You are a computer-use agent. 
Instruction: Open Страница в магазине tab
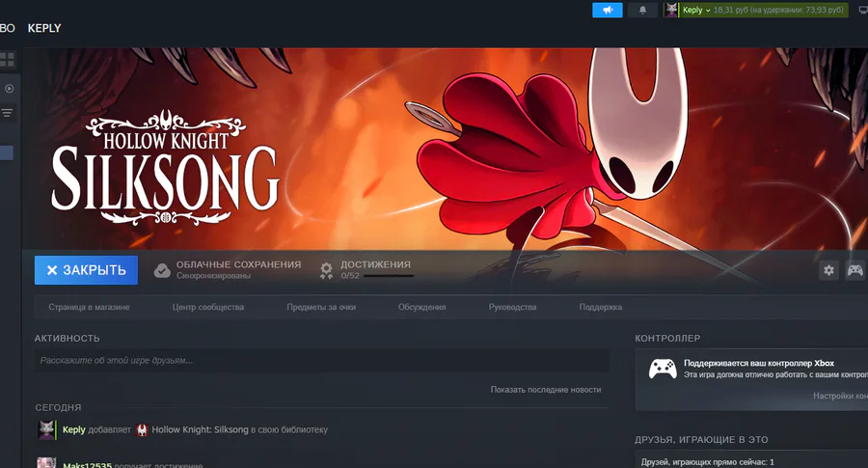[89, 307]
